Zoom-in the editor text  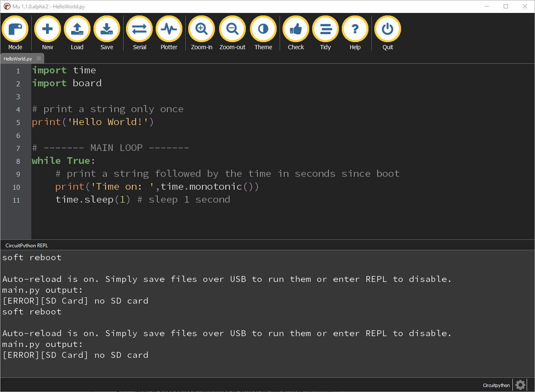click(x=202, y=33)
